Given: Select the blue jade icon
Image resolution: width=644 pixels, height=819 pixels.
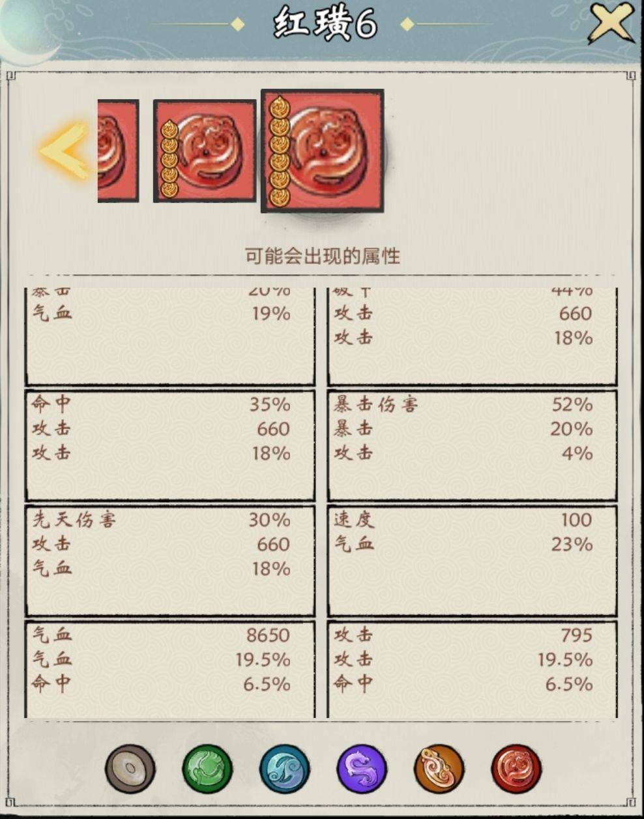Looking at the screenshot, I should (x=284, y=770).
